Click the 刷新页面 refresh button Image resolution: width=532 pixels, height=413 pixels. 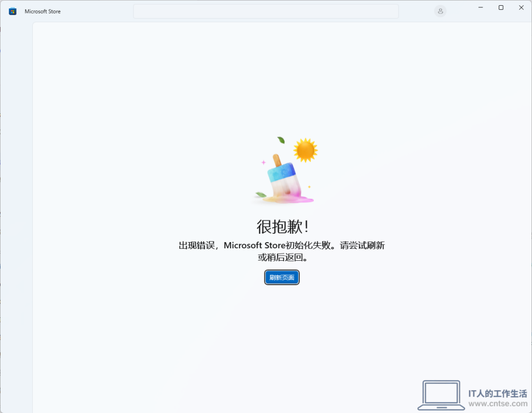point(282,277)
